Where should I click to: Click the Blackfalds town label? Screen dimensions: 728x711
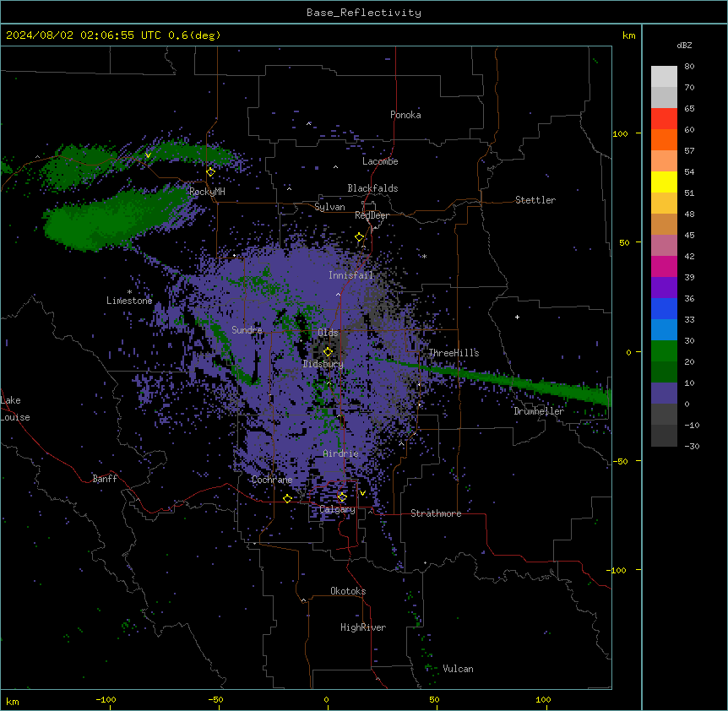pyautogui.click(x=372, y=188)
